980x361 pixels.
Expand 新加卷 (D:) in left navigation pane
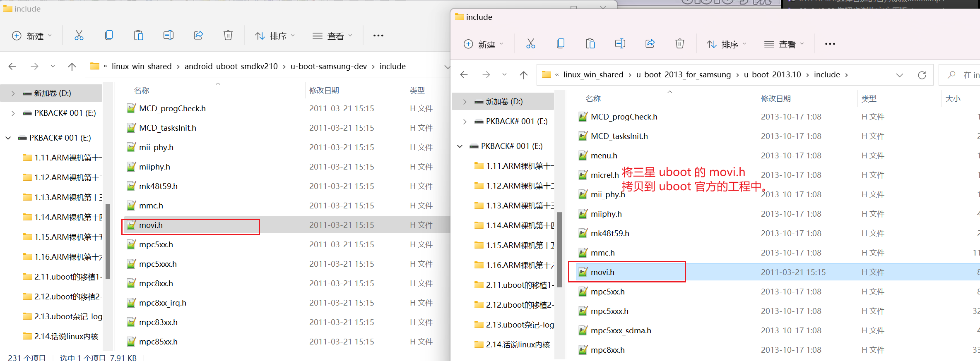click(13, 93)
